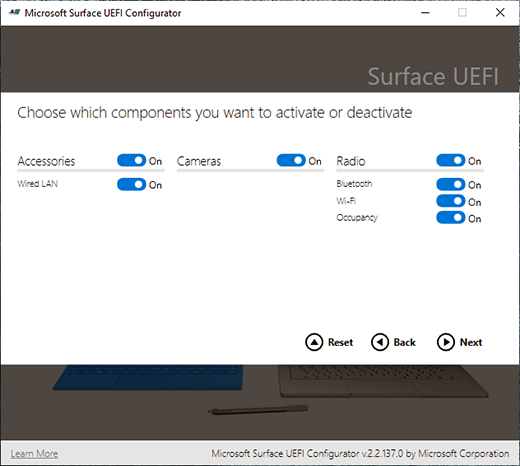Toggle the Accessories switch off
This screenshot has width=520, height=466.
click(131, 160)
